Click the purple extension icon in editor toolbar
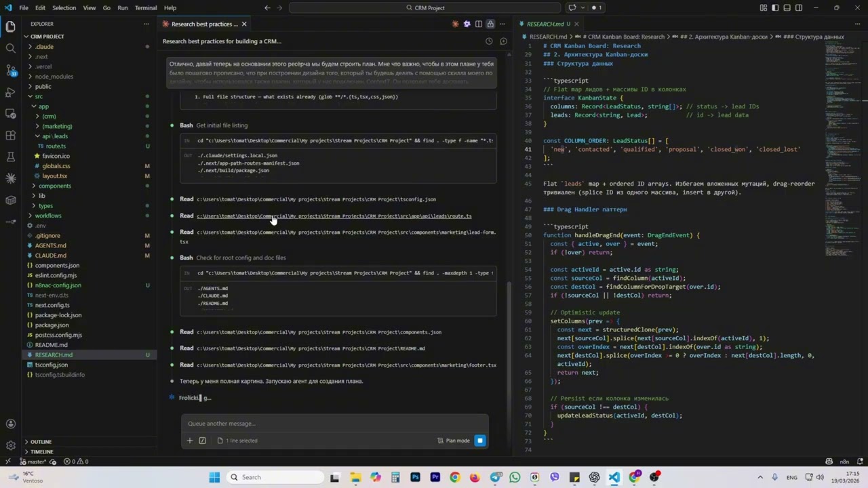This screenshot has height=488, width=868. [467, 24]
